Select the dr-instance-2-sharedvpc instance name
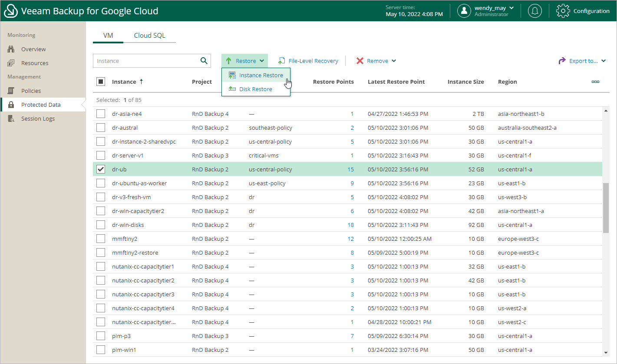The width and height of the screenshot is (617, 364). (x=144, y=141)
